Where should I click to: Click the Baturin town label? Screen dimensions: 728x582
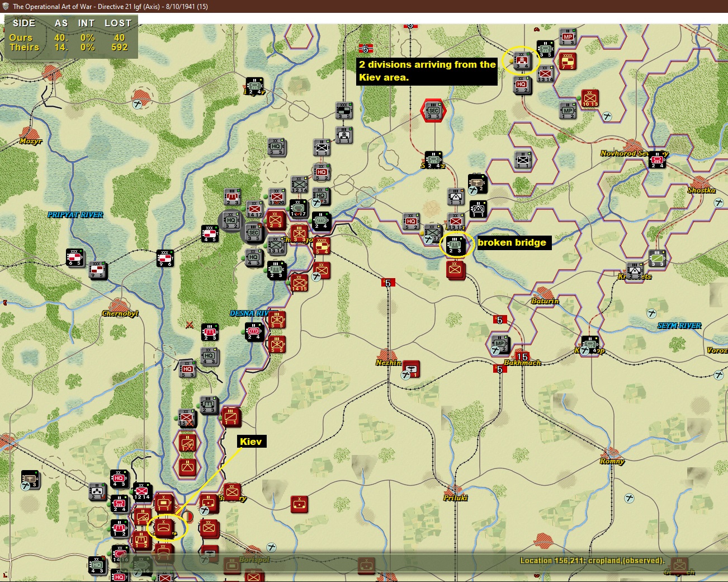(545, 301)
